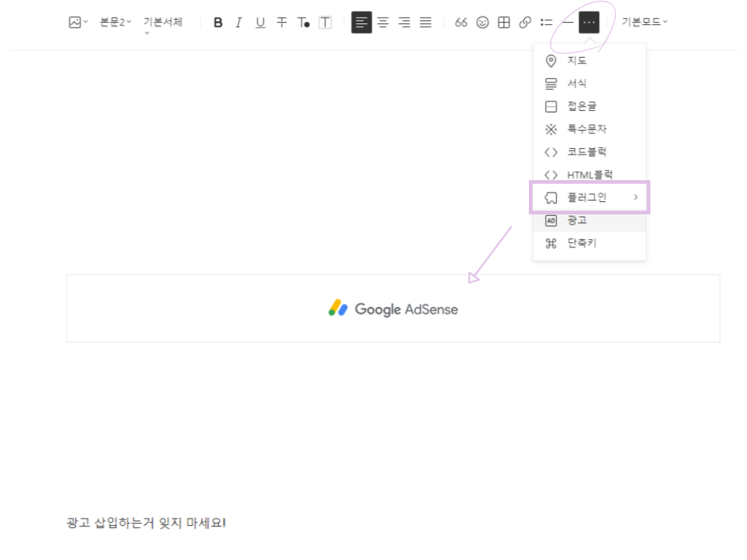Toggle bold formatting
Viewport: 747px width, 560px height.
(x=217, y=23)
